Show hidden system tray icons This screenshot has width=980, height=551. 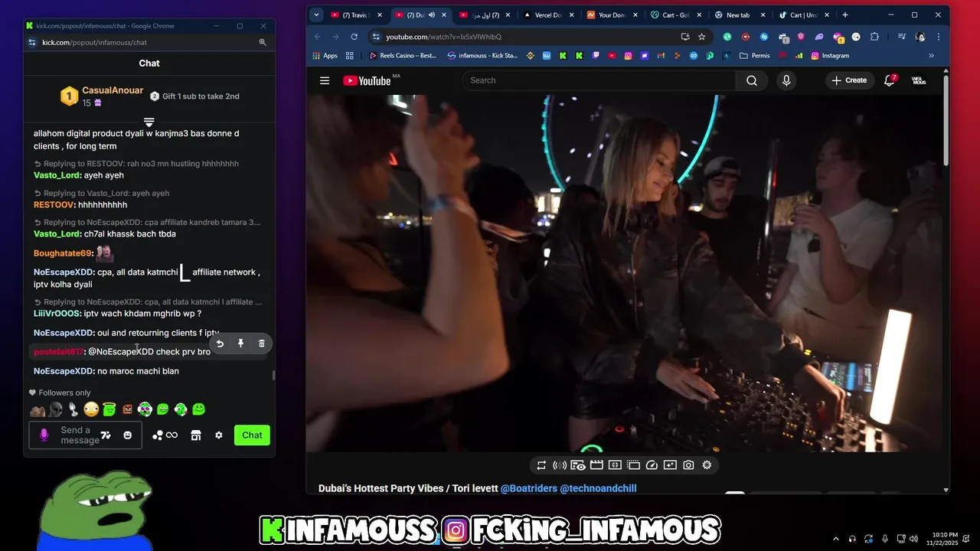click(835, 539)
